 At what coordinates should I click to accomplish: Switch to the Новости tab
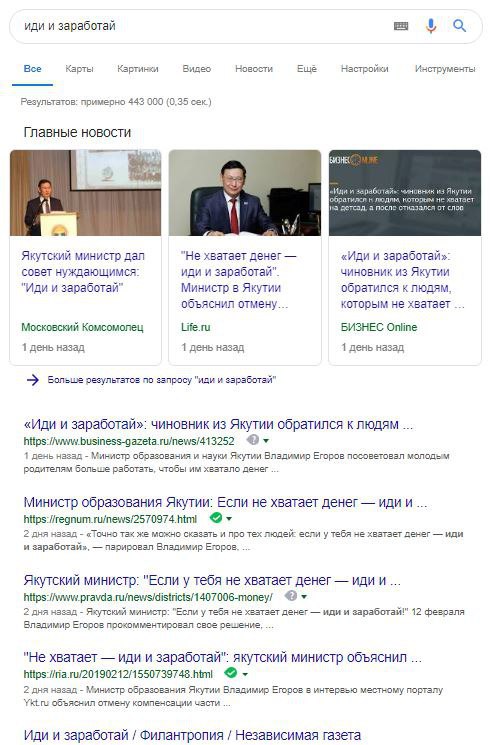(x=254, y=69)
